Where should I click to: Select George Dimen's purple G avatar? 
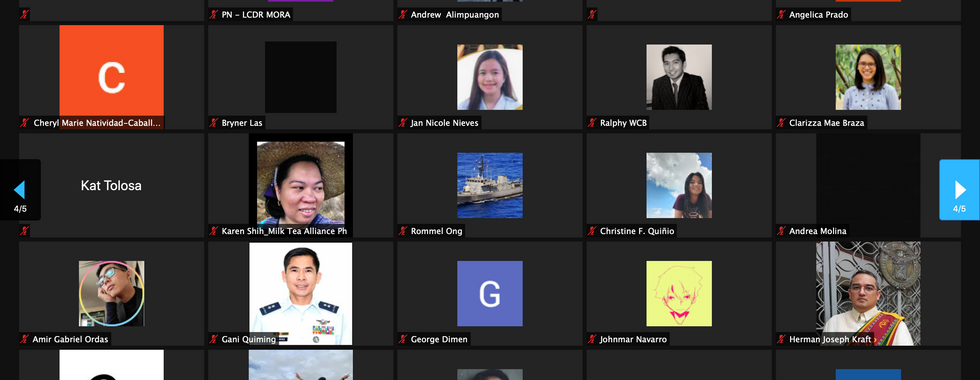pyautogui.click(x=490, y=294)
